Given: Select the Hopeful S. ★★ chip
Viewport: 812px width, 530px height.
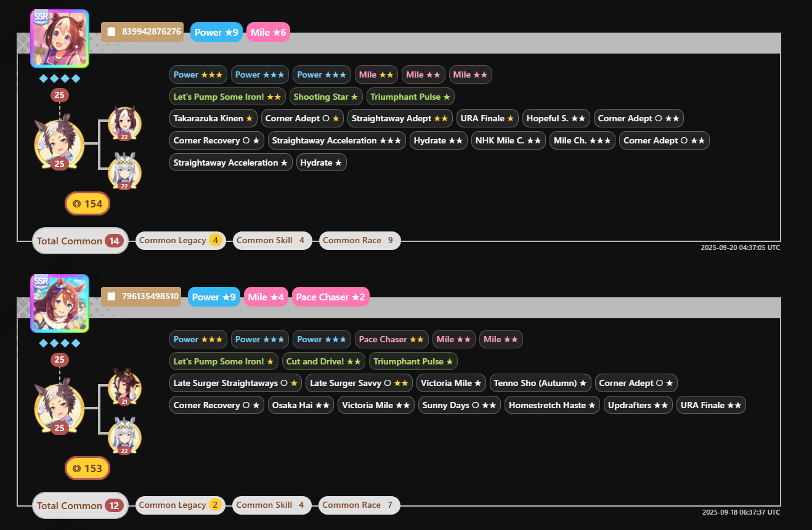Looking at the screenshot, I should click(x=556, y=118).
